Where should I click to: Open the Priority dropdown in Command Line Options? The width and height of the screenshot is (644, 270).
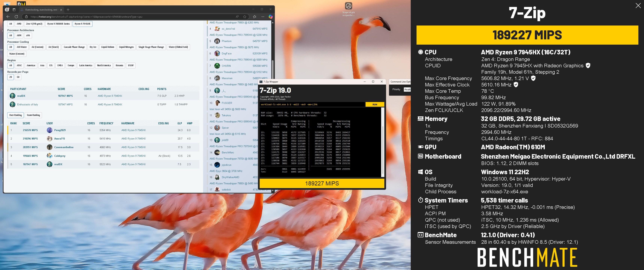click(x=407, y=89)
